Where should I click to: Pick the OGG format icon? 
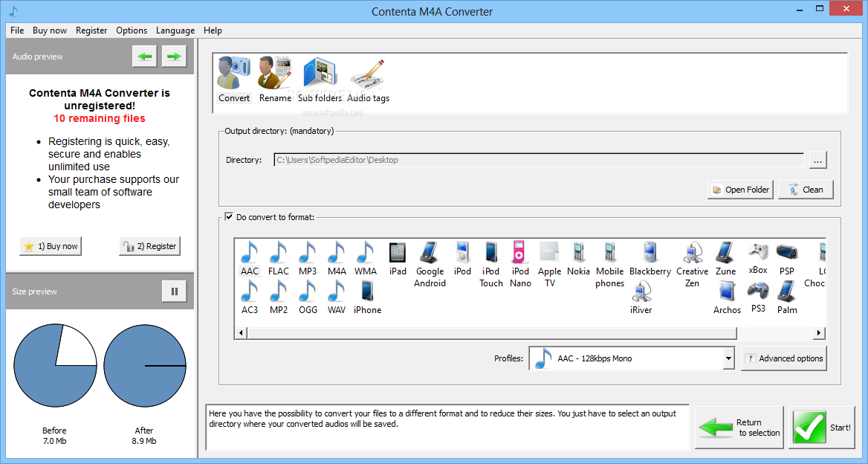(308, 297)
